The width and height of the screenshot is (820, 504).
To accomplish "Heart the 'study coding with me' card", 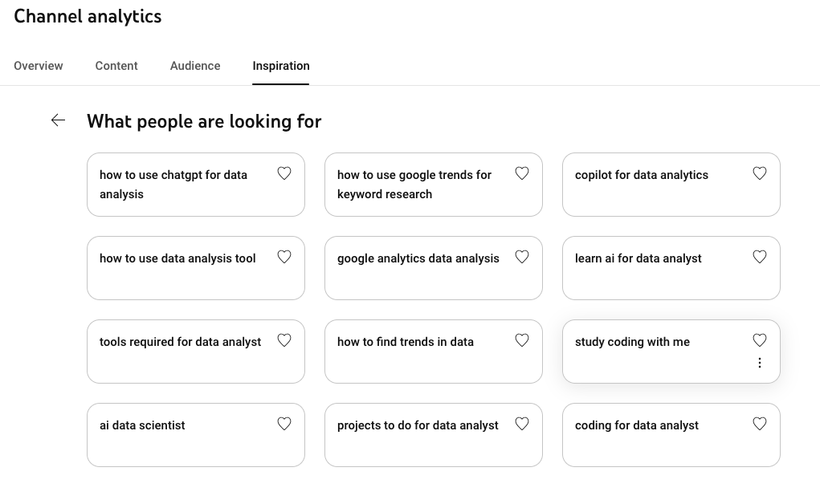I will pyautogui.click(x=760, y=340).
